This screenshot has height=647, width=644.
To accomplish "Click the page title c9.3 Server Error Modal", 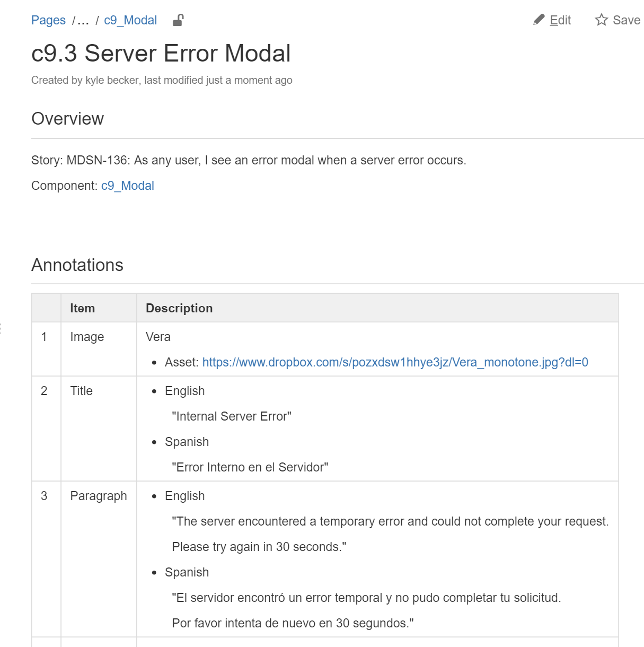I will coord(161,54).
